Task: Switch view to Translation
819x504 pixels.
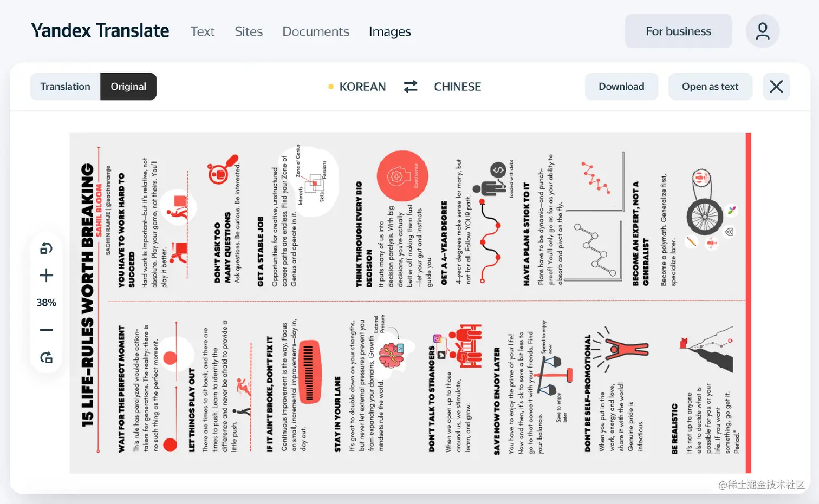Action: tap(65, 87)
